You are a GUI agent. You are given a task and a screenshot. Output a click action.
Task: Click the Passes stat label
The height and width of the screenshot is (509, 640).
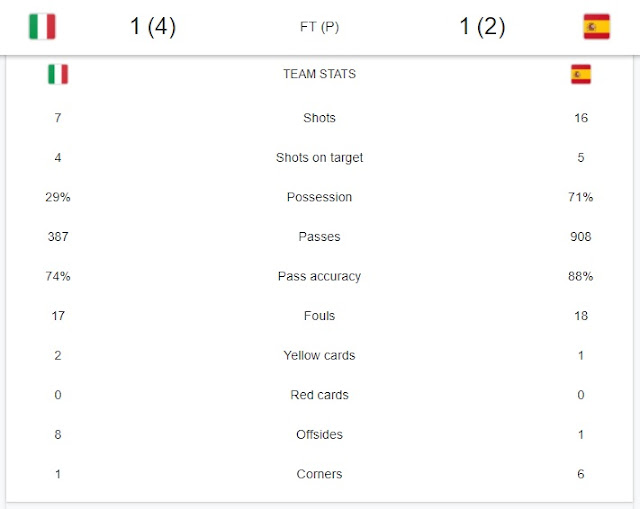(x=320, y=237)
